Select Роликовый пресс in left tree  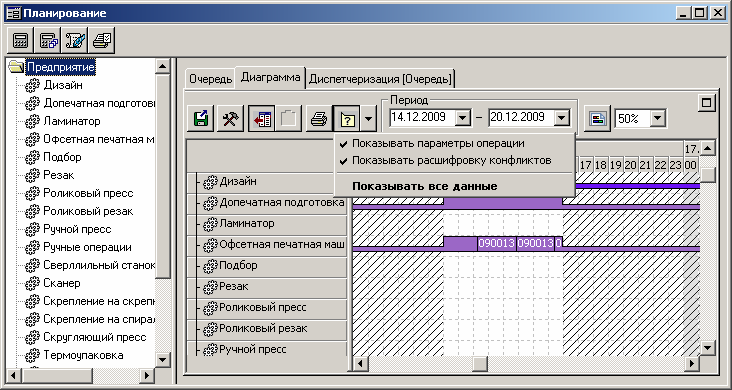coord(88,193)
